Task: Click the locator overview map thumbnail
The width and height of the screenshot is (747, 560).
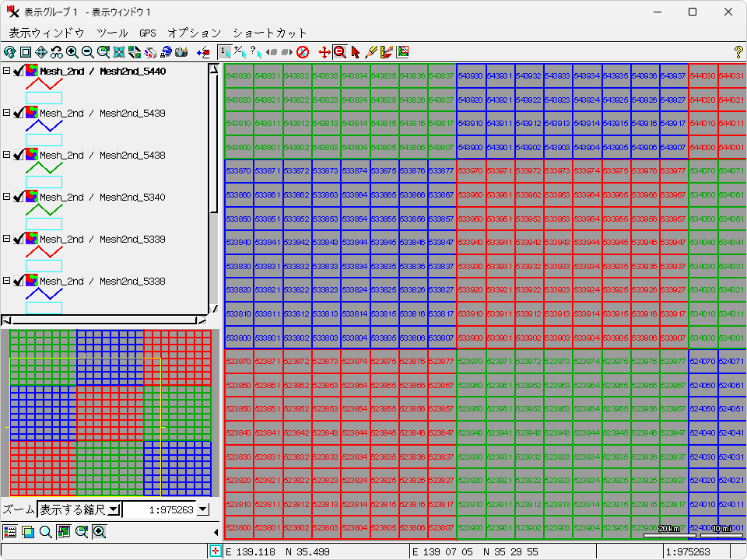Action: coord(110,414)
